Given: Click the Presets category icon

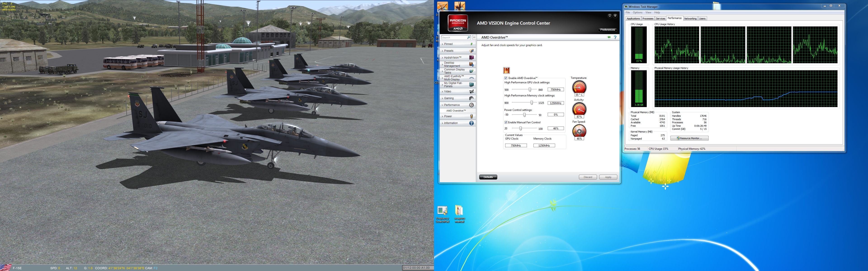Looking at the screenshot, I should coord(471,51).
